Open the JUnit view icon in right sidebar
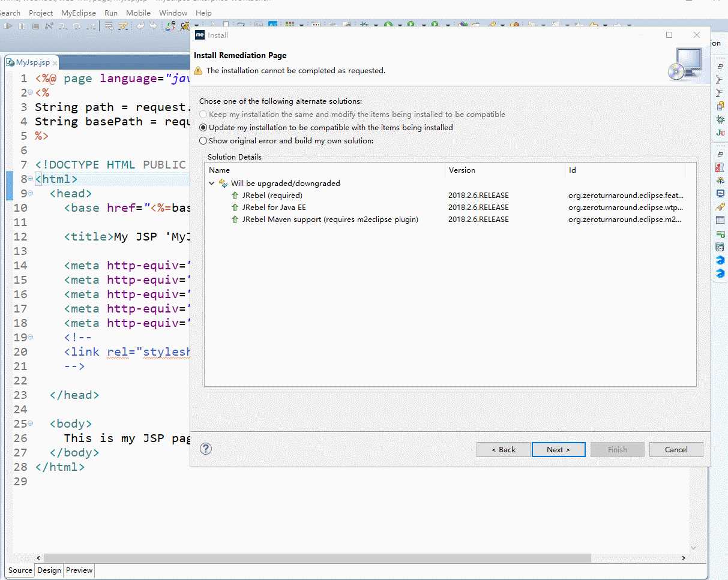 pos(720,133)
